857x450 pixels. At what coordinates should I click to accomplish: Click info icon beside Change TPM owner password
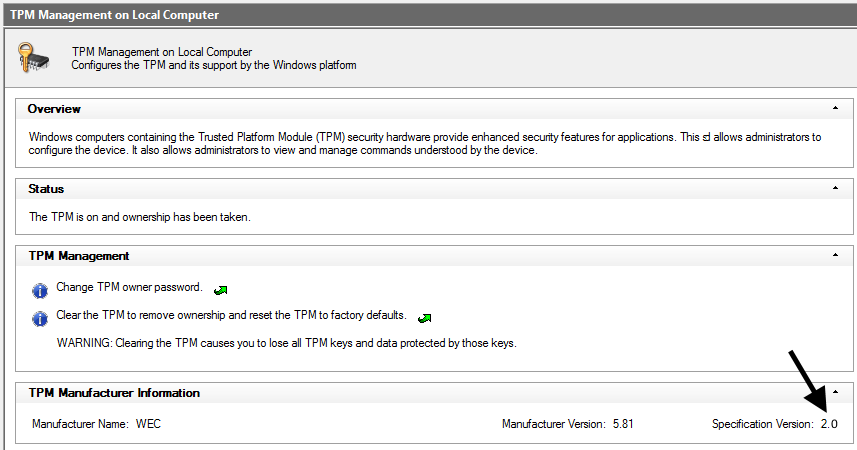click(x=40, y=290)
